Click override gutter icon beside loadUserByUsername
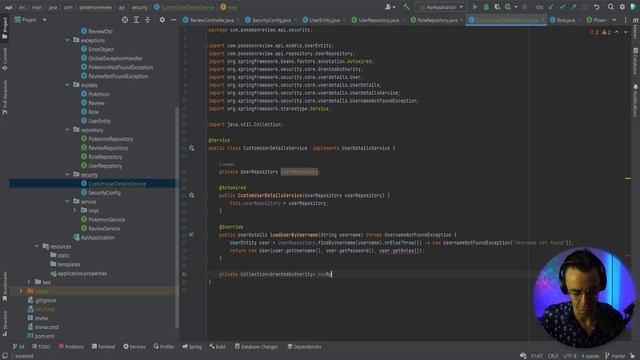Viewport: 640px width, 360px height. click(191, 235)
